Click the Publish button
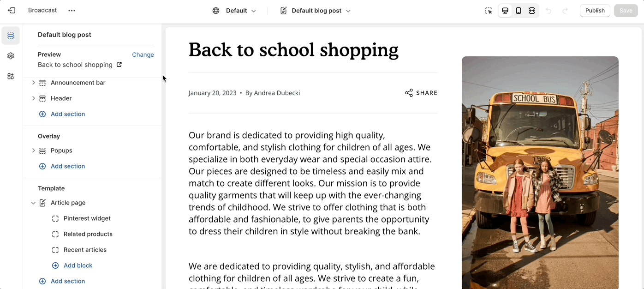This screenshot has height=289, width=644. (595, 11)
